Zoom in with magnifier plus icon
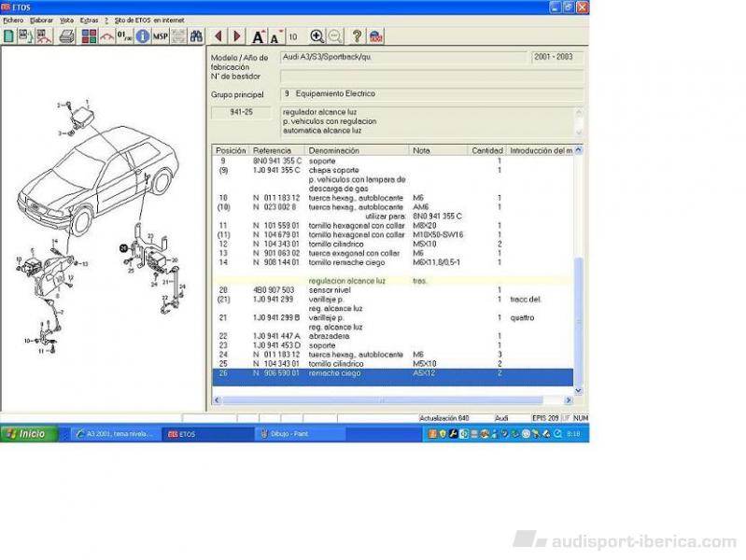Screen dimensions: 746x560 [x=317, y=36]
